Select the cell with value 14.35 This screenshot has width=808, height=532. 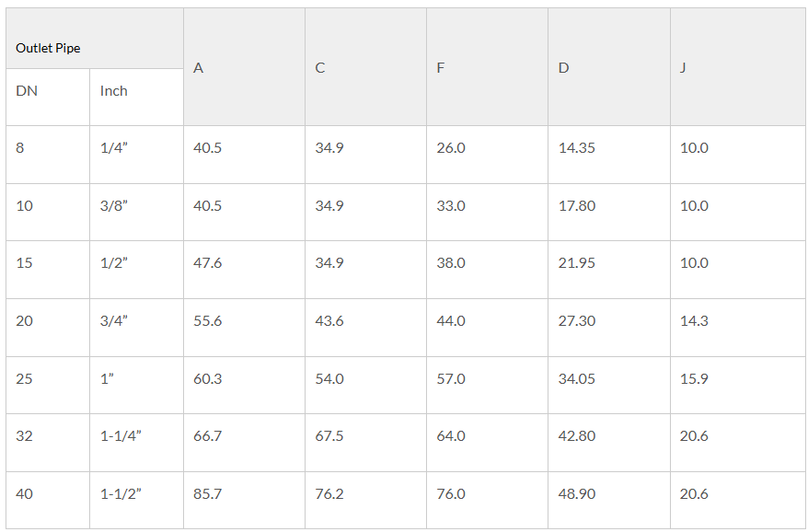pos(609,154)
